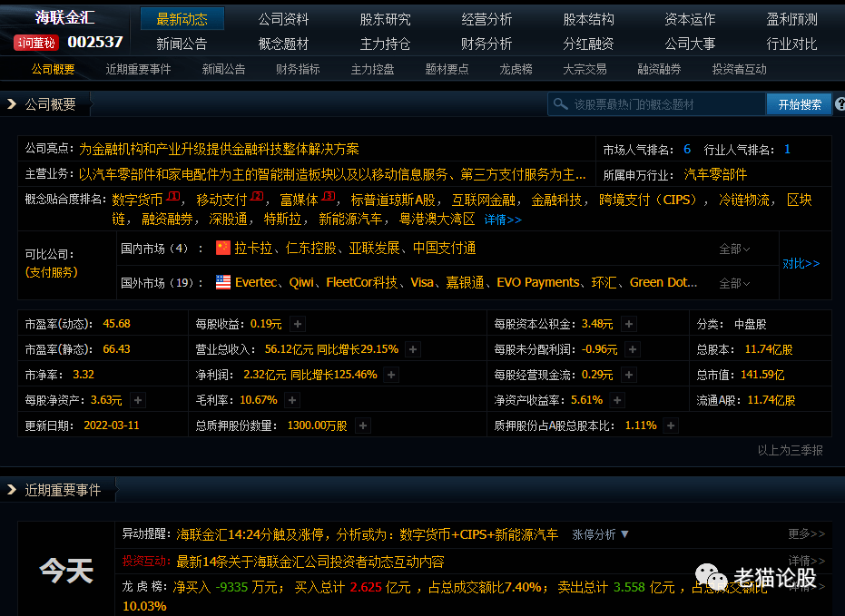Select 公司概要 sub-navigation item
Viewport: 845px width, 616px height.
tap(53, 70)
